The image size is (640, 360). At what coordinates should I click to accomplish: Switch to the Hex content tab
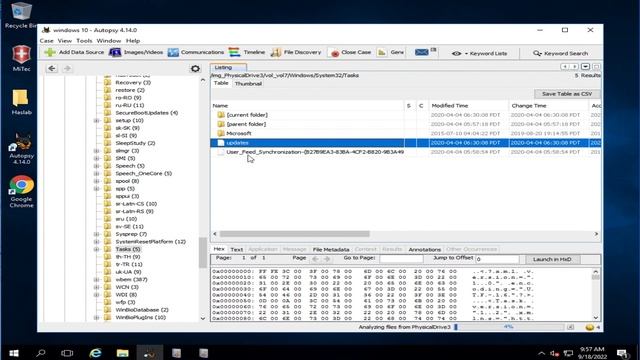(x=219, y=249)
